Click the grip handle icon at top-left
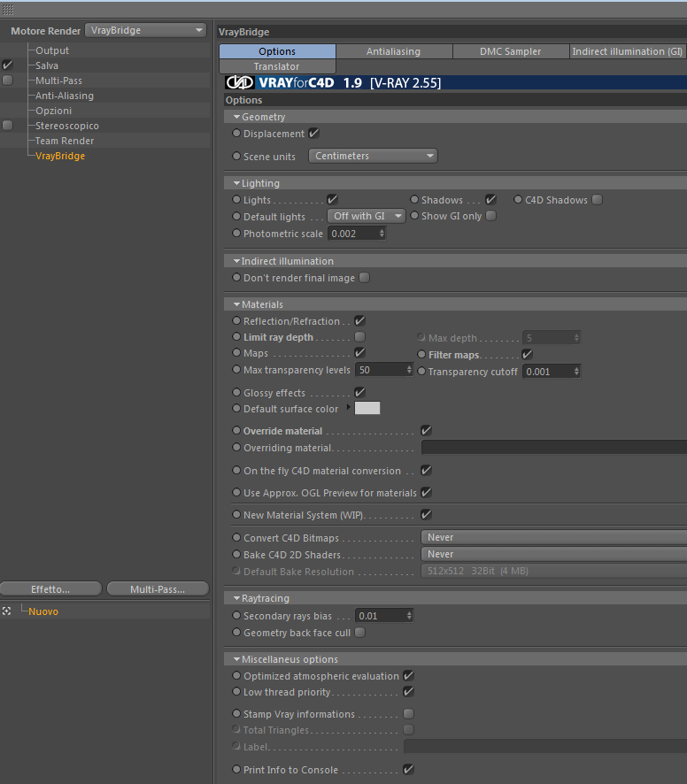This screenshot has width=687, height=784. (x=8, y=10)
